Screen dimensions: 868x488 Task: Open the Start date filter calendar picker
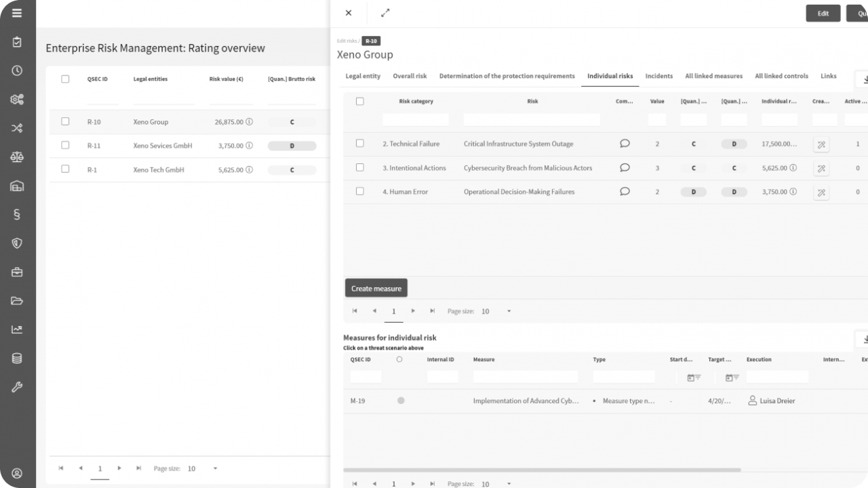692,377
